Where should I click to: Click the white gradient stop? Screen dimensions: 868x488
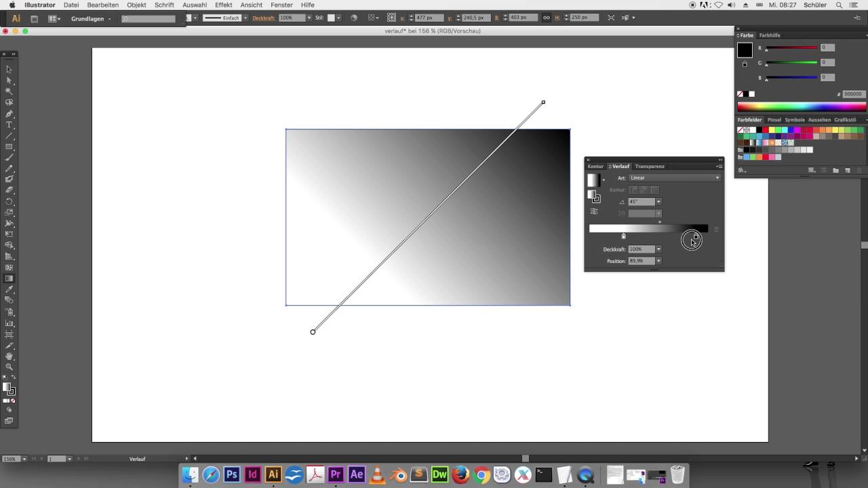(x=624, y=236)
